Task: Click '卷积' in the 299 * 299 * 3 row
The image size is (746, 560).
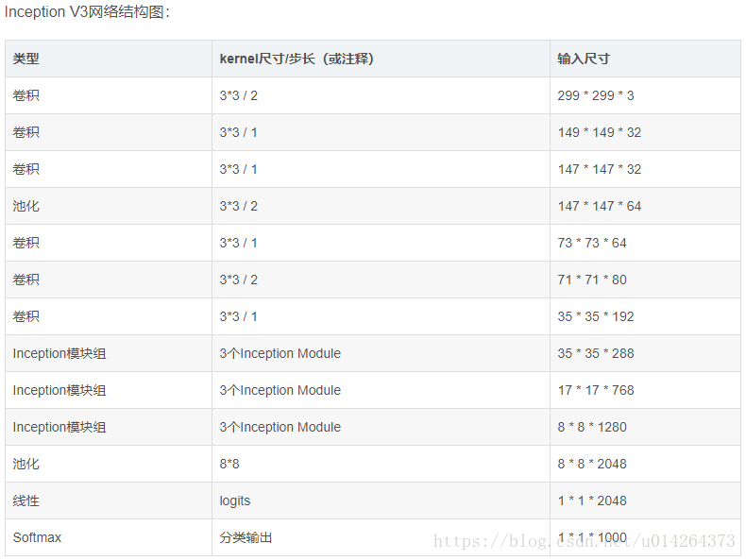Action: point(25,95)
